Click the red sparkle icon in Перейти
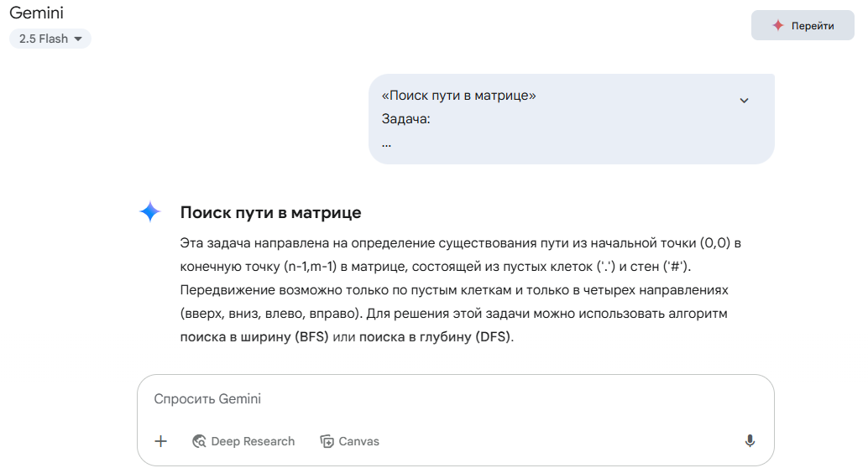Viewport: 868px width, 468px height. [778, 25]
